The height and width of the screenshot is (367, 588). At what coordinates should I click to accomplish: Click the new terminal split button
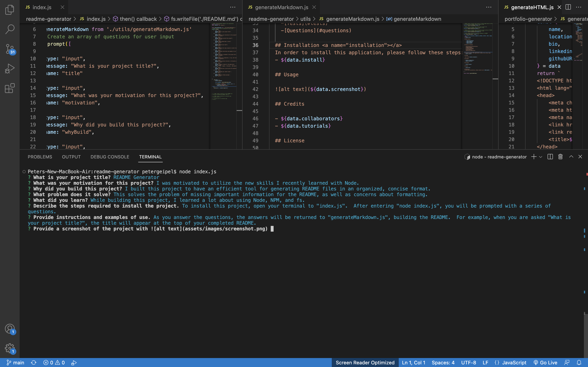(x=550, y=156)
